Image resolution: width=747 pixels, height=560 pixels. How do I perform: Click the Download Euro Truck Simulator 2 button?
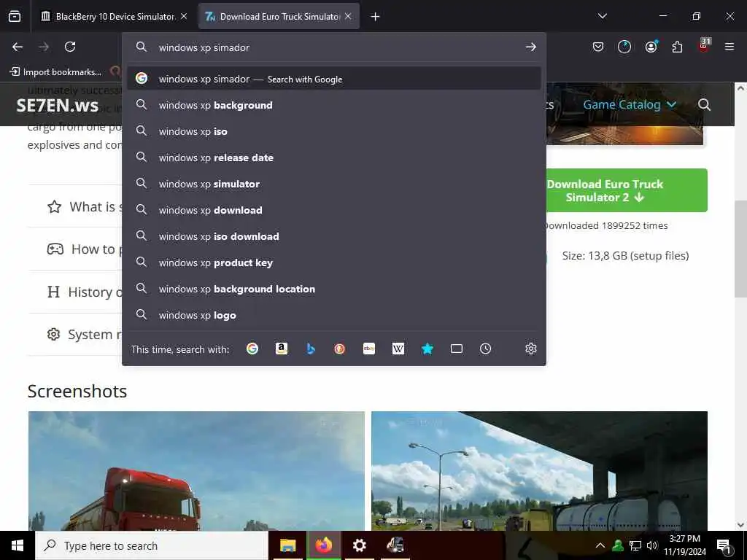click(x=627, y=190)
